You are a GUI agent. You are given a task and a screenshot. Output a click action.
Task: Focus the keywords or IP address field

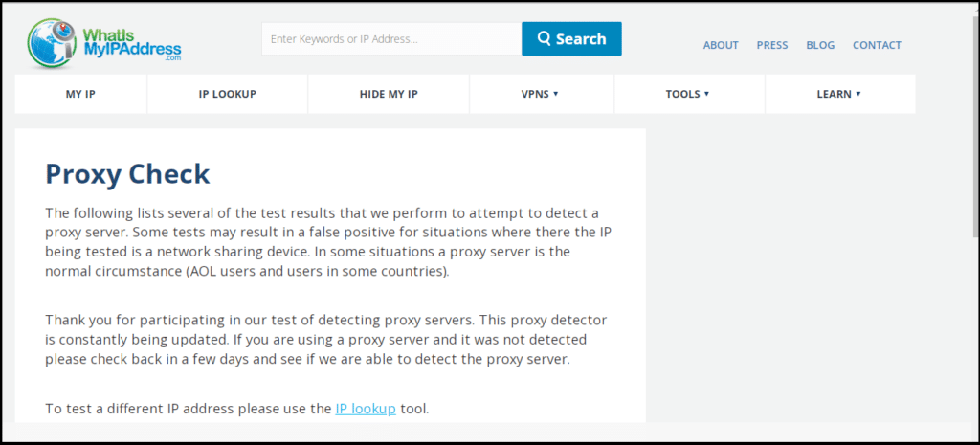(391, 38)
